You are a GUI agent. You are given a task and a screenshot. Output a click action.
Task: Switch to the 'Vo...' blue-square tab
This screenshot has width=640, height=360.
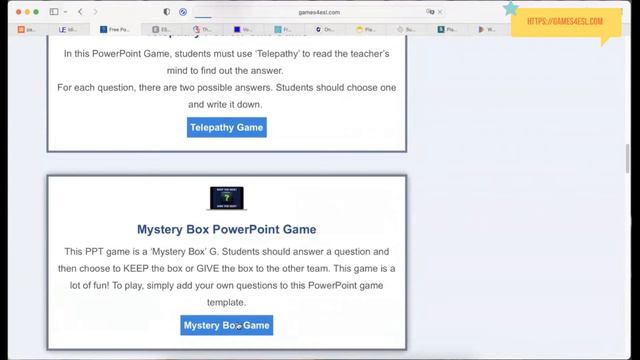(x=243, y=29)
